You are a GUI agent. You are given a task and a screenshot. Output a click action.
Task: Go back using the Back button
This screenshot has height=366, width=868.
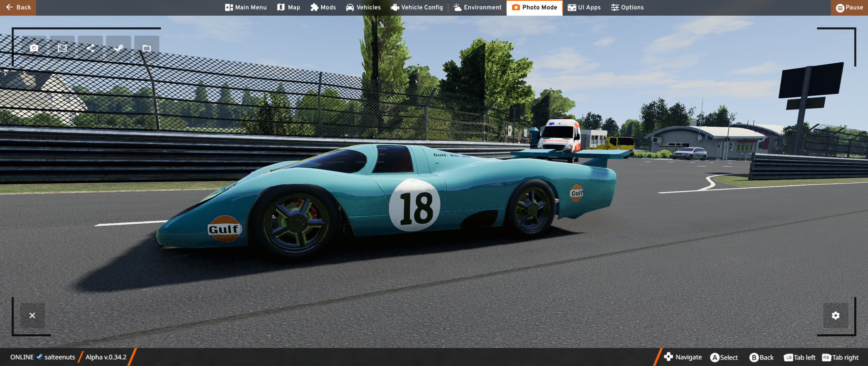pos(18,7)
